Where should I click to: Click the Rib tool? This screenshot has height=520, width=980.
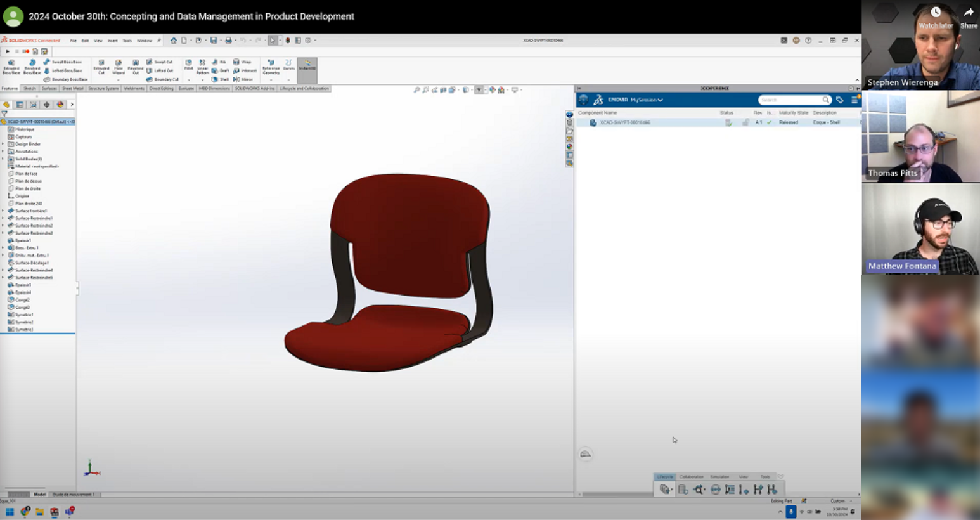point(219,62)
